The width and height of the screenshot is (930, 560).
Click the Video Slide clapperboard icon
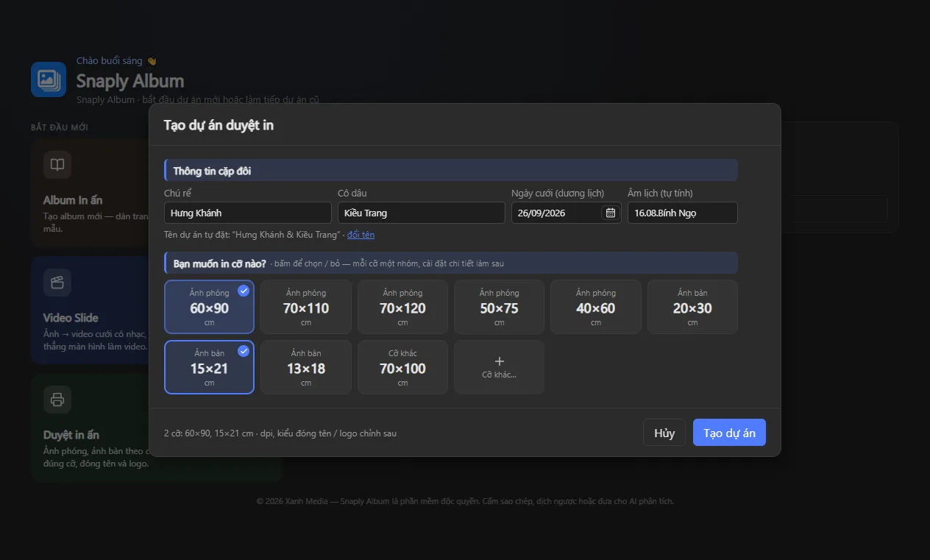(x=57, y=283)
